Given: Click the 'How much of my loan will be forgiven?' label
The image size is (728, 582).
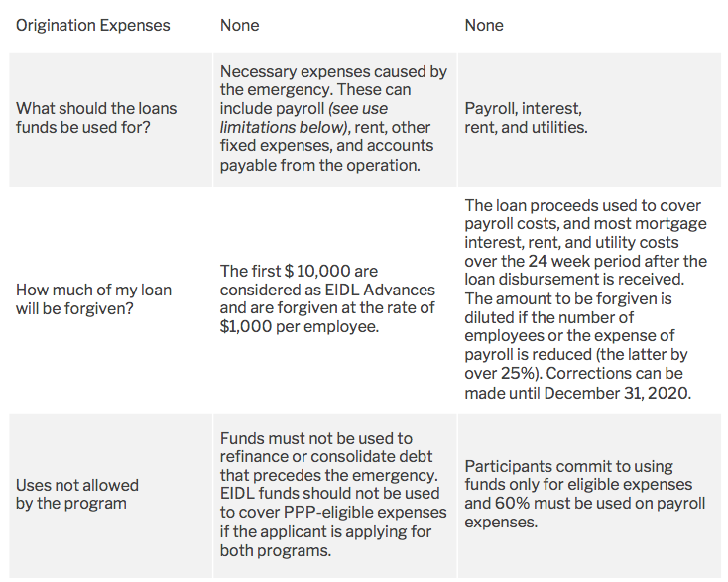Looking at the screenshot, I should click(x=94, y=298).
